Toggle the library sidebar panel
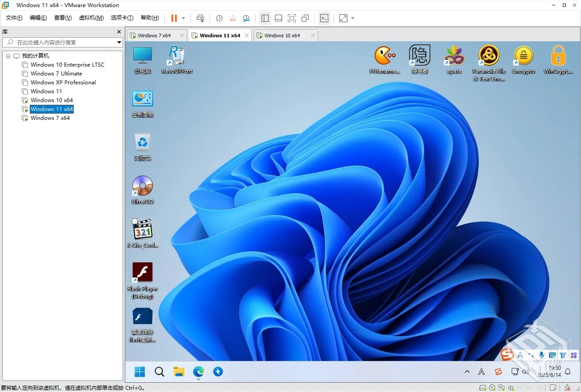 (x=265, y=18)
